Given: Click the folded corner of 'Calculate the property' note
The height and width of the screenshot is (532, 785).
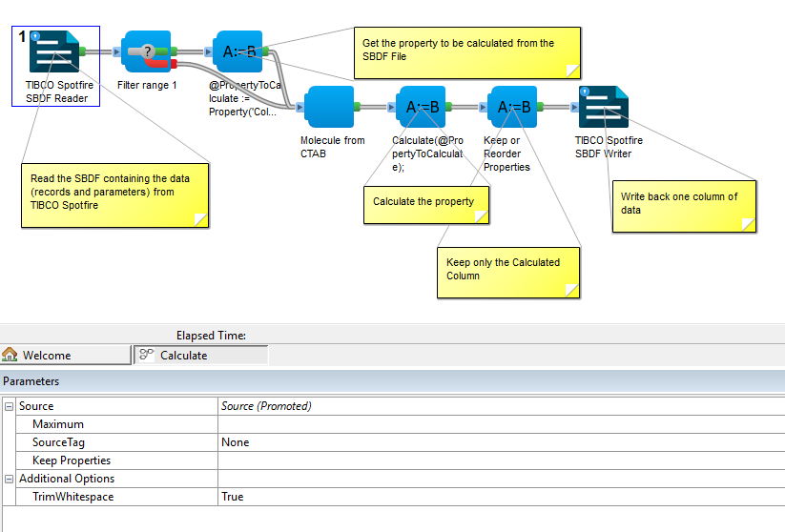Looking at the screenshot, I should coord(481,216).
